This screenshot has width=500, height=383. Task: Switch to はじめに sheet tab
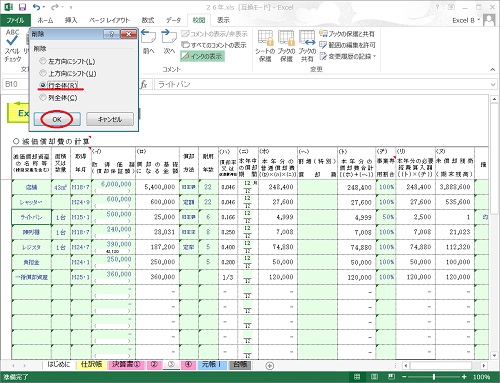[x=59, y=364]
